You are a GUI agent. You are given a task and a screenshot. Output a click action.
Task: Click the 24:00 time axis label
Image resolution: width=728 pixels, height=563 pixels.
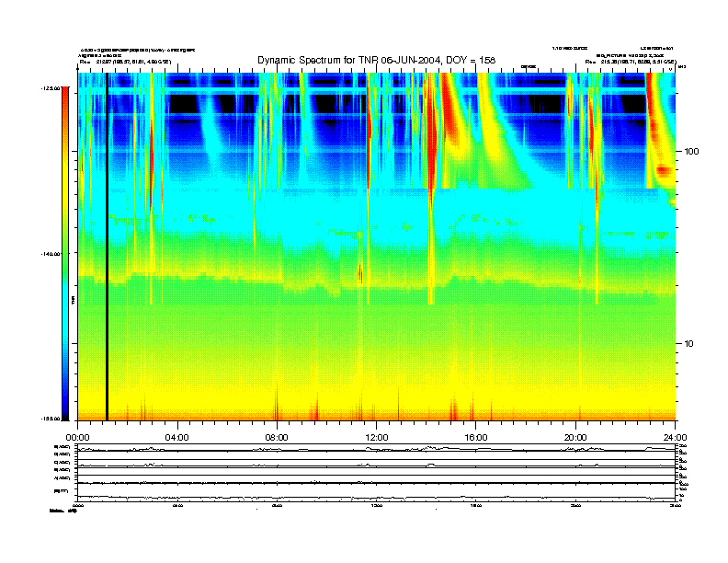(x=675, y=437)
